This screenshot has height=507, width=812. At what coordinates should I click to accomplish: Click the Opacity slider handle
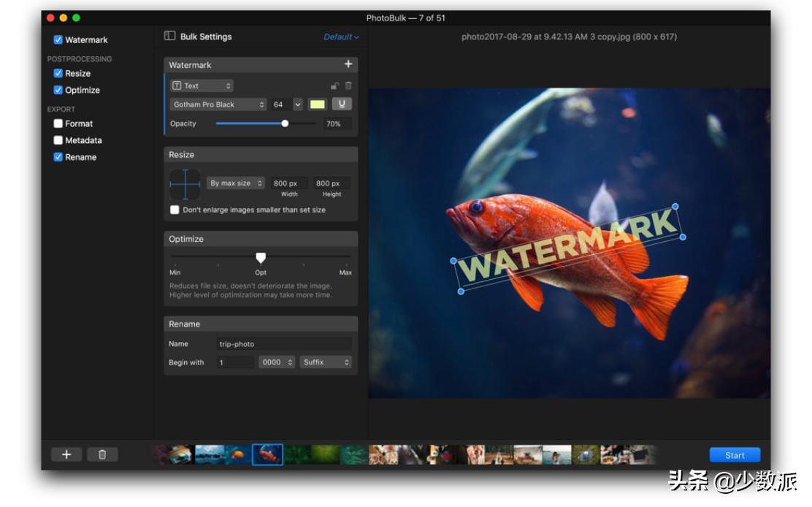pyautogui.click(x=285, y=123)
